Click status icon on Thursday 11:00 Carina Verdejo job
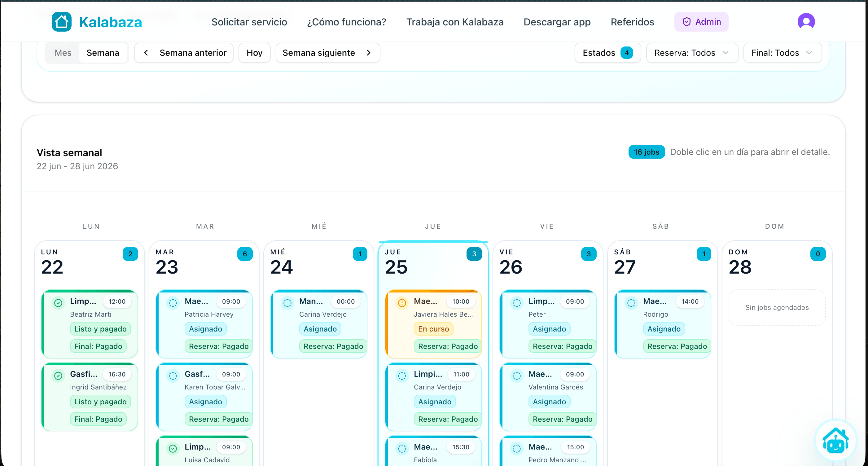The image size is (868, 466). 402,376
